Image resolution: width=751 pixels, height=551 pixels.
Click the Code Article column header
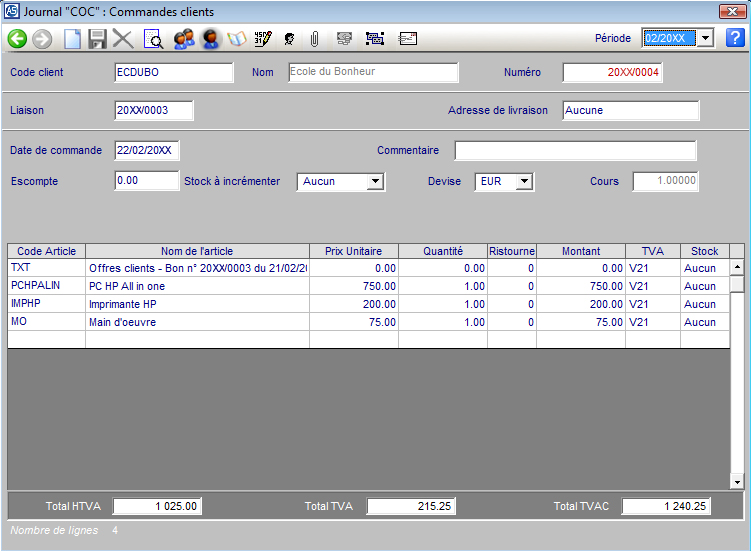[47, 251]
